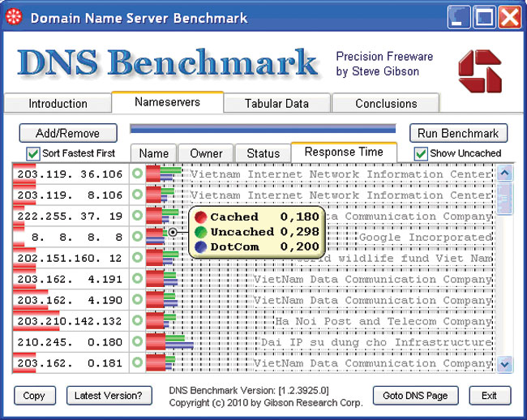Click the green Uncached legend dot
Viewport: 527px width, 420px height.
tap(200, 232)
